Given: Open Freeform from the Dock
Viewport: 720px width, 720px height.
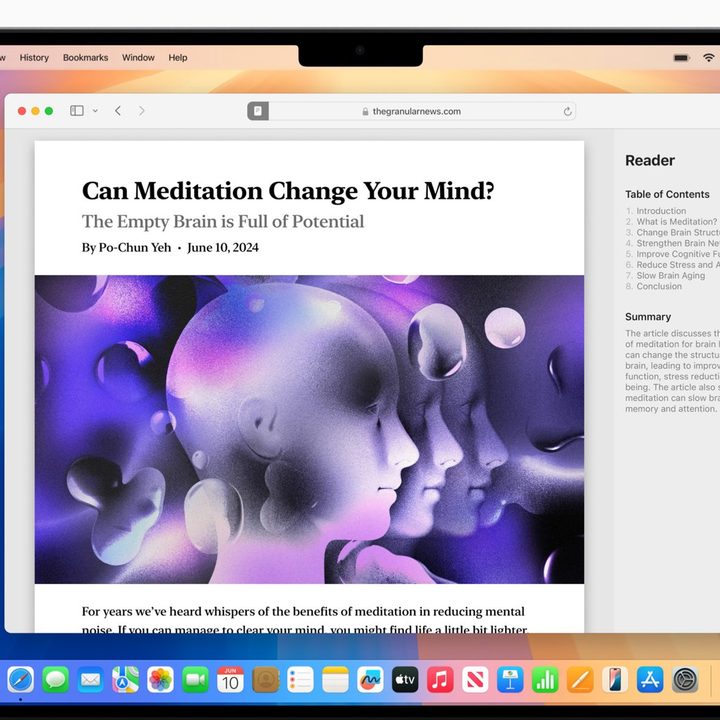Looking at the screenshot, I should [370, 680].
